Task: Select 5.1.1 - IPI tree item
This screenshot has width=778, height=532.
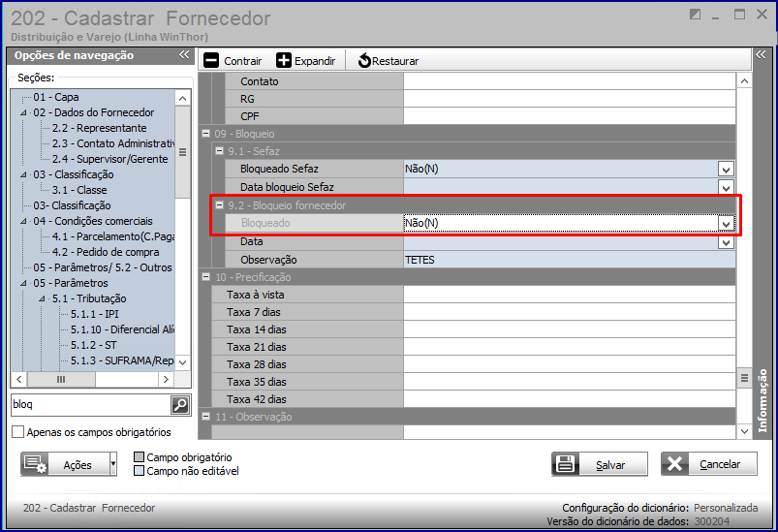Action: point(94,314)
